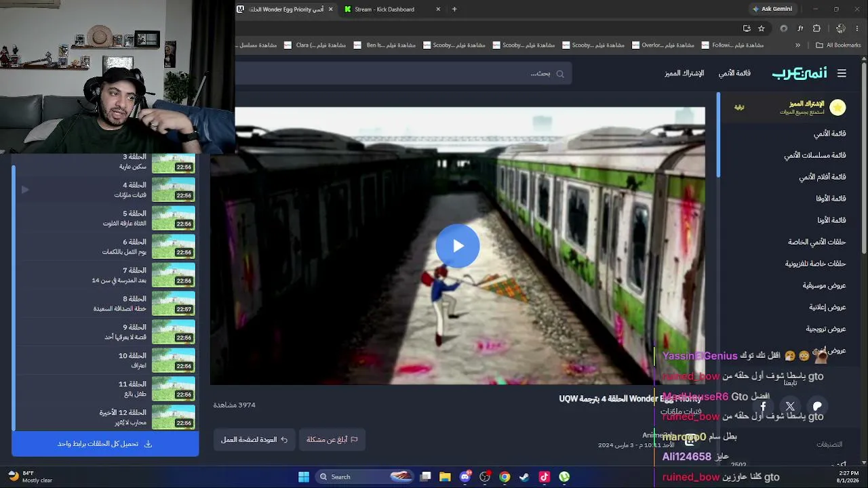Open the hamburger menu beside the site logo
Viewport: 868px width, 488px height.
[842, 73]
